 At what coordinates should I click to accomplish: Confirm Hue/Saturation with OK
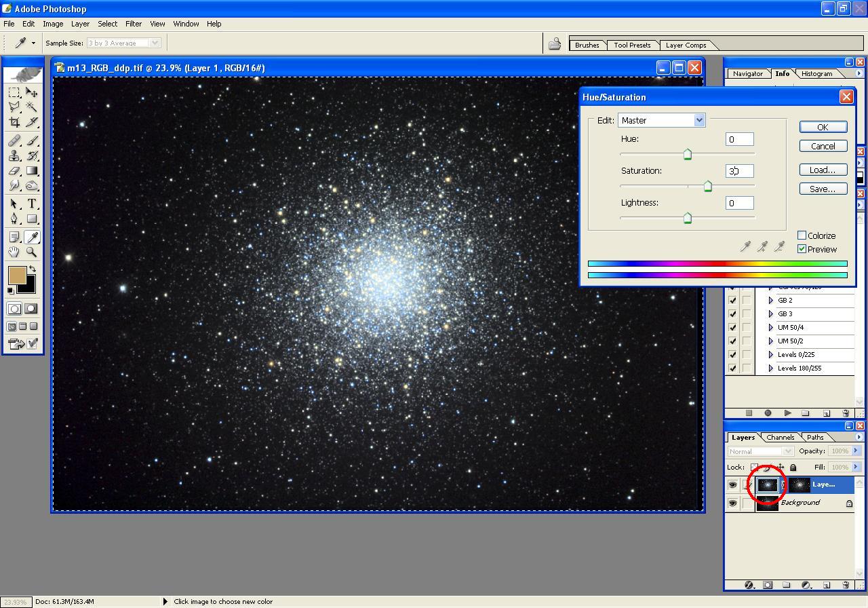(823, 127)
